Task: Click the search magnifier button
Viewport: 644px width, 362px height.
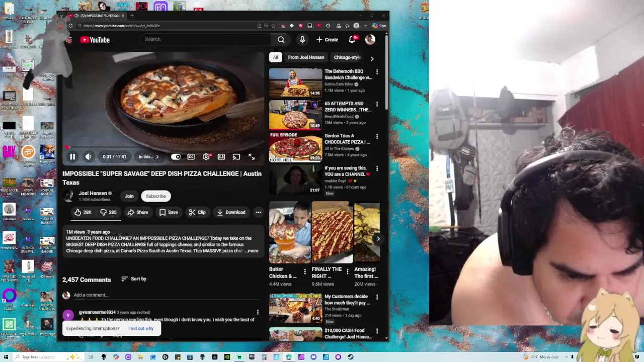Action: pyautogui.click(x=281, y=40)
